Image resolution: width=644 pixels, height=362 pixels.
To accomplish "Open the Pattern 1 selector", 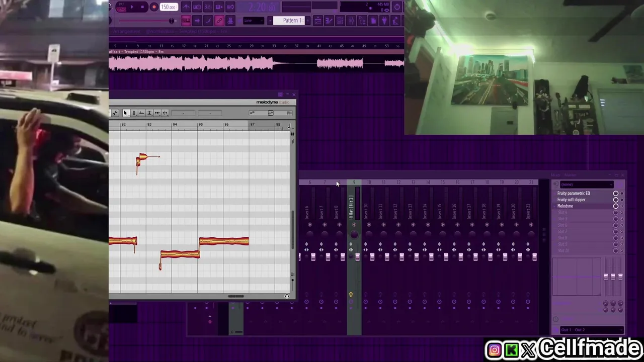I will (289, 21).
